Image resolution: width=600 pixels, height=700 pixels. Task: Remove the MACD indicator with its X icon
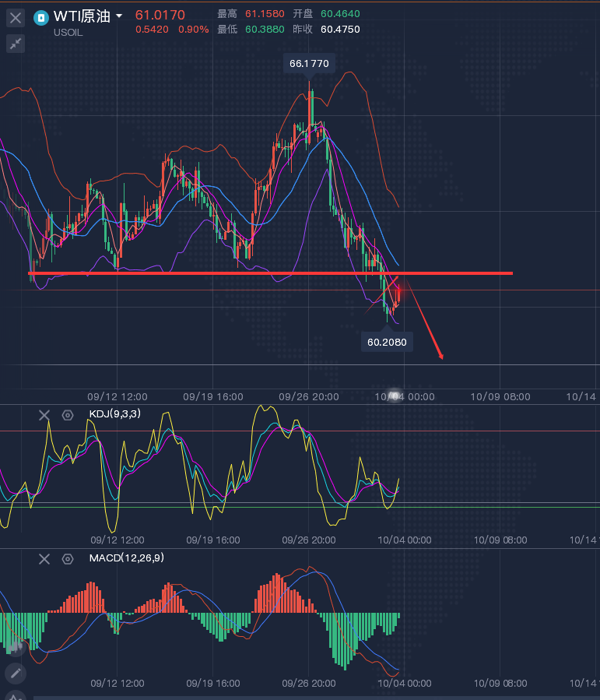pos(44,559)
